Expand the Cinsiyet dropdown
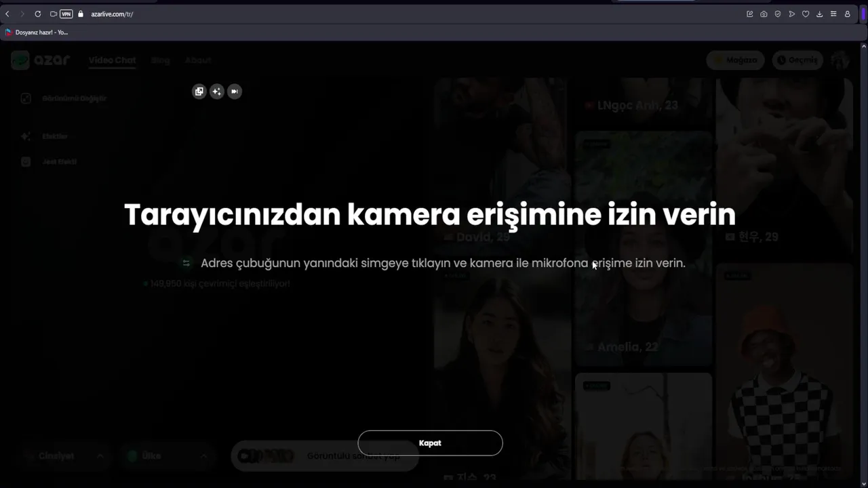The image size is (868, 488). (65, 456)
